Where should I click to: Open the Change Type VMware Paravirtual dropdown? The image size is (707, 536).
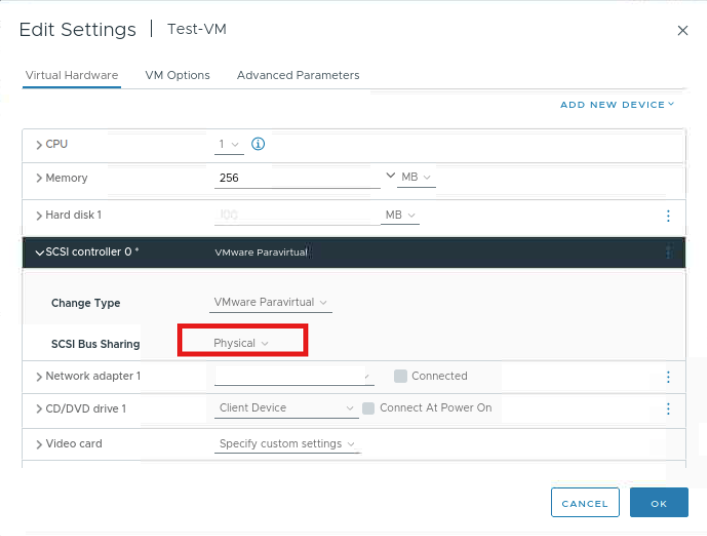tap(271, 302)
